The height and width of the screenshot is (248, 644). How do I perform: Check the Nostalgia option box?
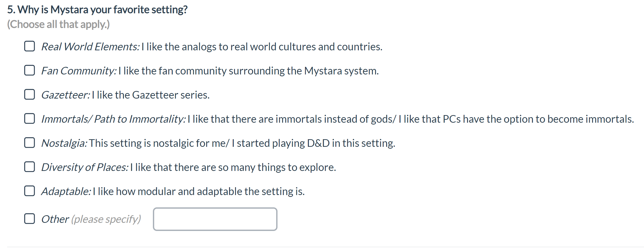click(29, 143)
